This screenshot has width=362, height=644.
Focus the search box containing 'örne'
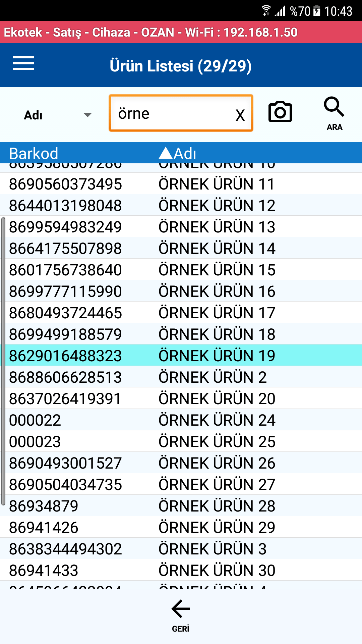tap(171, 113)
